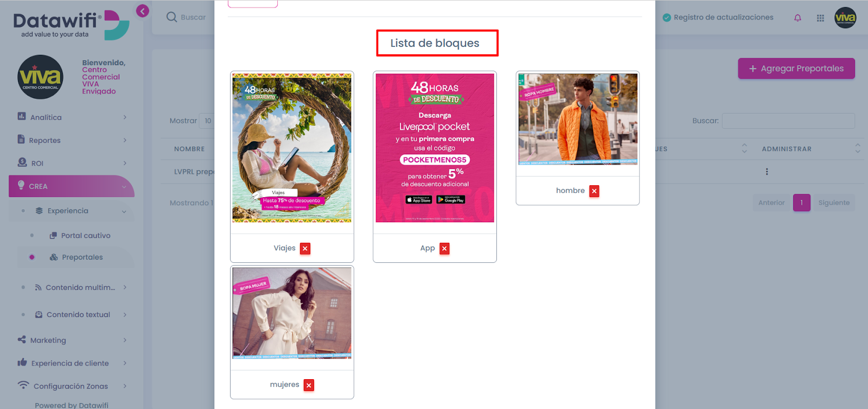Collapse sidebar with purple arrow button
Viewport: 868px width, 409px height.
click(x=143, y=11)
